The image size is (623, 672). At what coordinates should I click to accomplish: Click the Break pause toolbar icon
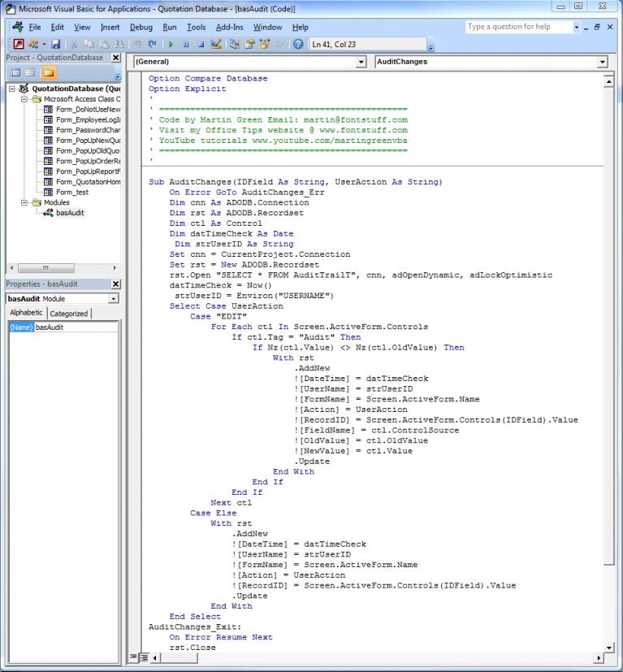[186, 44]
